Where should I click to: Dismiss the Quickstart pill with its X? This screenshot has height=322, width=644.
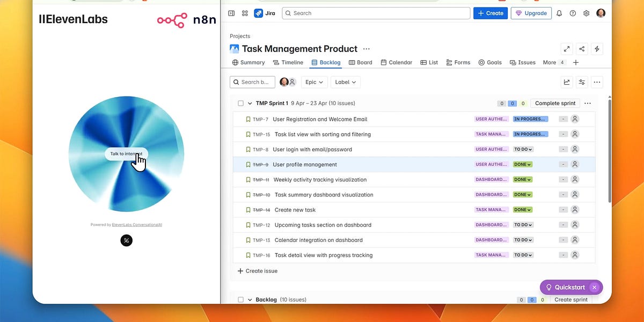tap(594, 287)
